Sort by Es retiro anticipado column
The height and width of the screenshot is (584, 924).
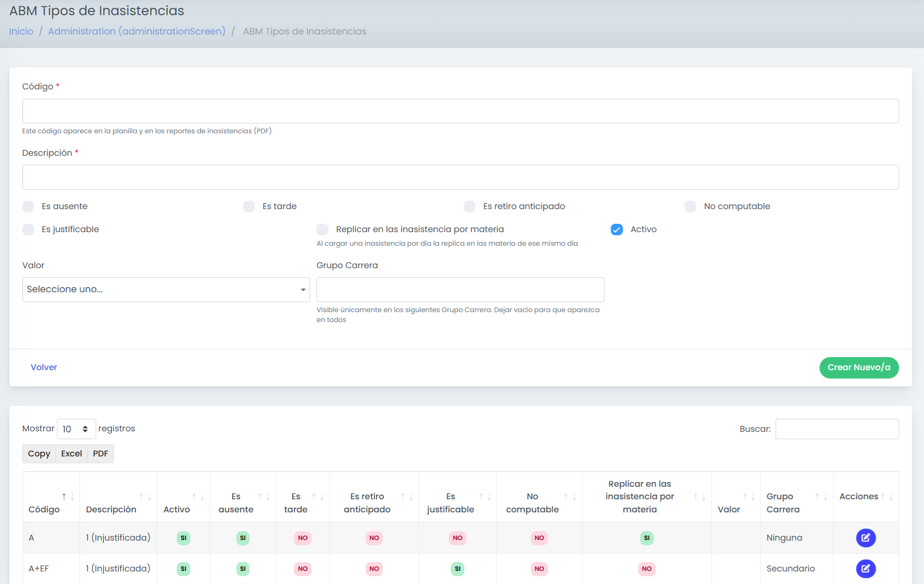[x=374, y=497]
